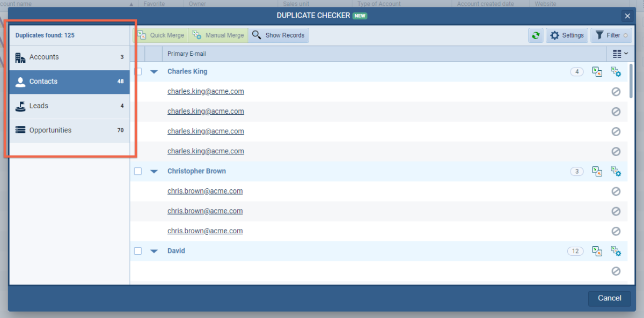Switch to Accounts duplicates
The height and width of the screenshot is (318, 644).
(69, 57)
